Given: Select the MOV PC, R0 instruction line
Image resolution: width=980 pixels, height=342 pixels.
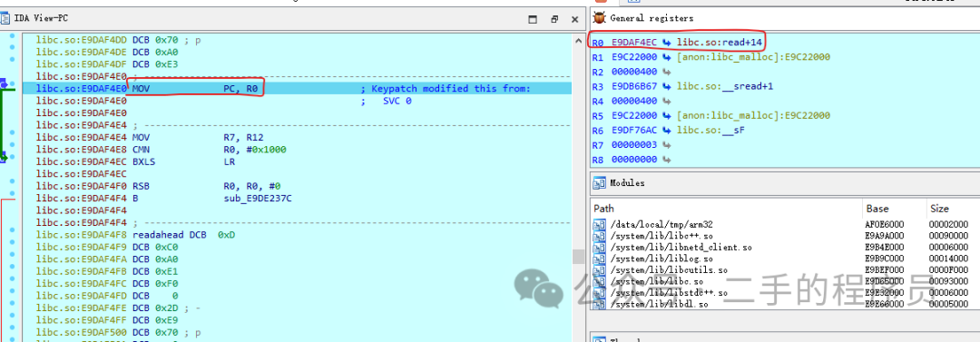Looking at the screenshot, I should [297, 88].
